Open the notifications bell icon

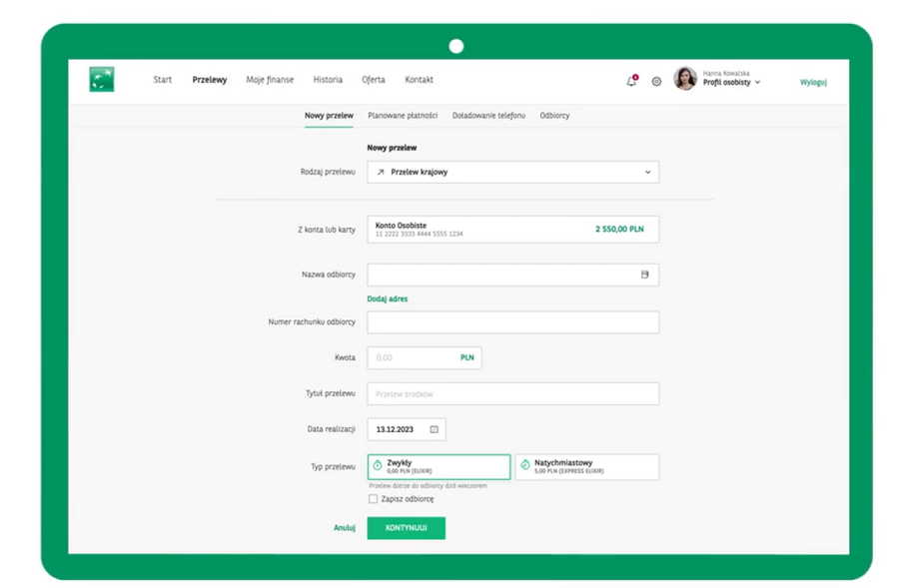pyautogui.click(x=631, y=81)
